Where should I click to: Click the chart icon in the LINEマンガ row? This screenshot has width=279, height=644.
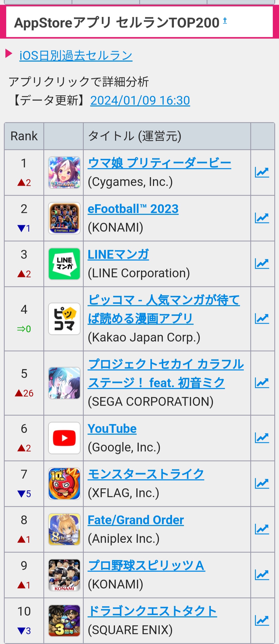262,264
